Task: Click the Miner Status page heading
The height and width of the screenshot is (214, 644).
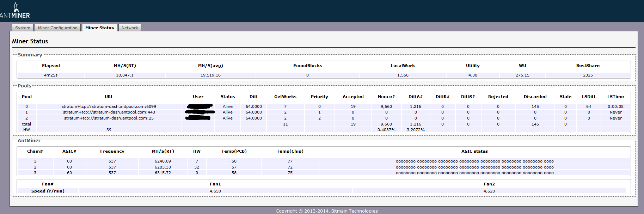Action: coord(30,41)
